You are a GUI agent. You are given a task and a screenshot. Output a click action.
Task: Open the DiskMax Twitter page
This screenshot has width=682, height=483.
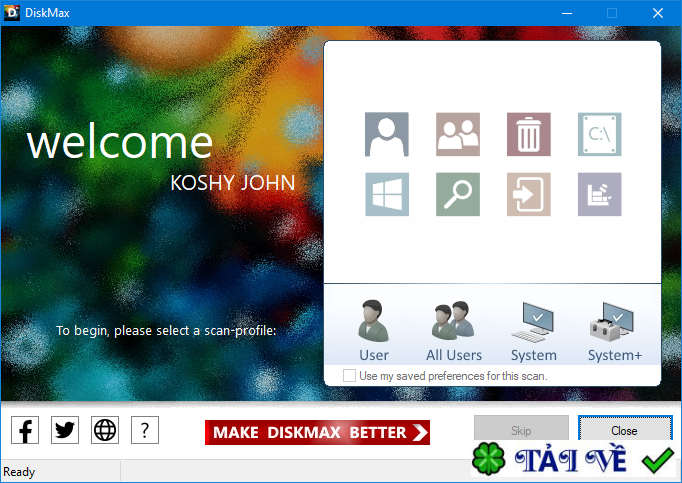(65, 430)
